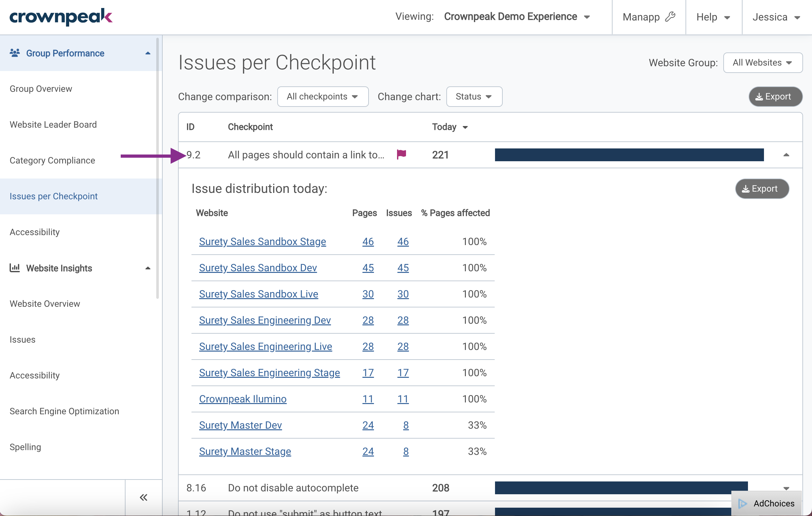Click Export in Issue distribution section
Image resolution: width=812 pixels, height=516 pixels.
(x=762, y=189)
